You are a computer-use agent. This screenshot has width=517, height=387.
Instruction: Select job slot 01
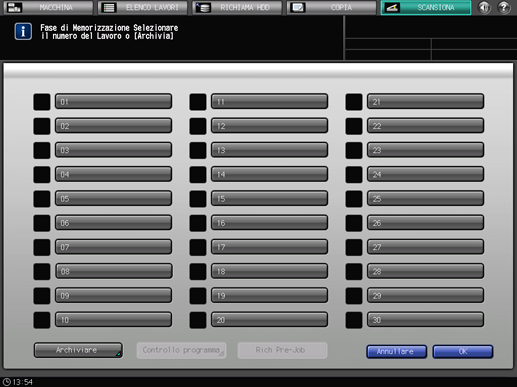pyautogui.click(x=114, y=101)
